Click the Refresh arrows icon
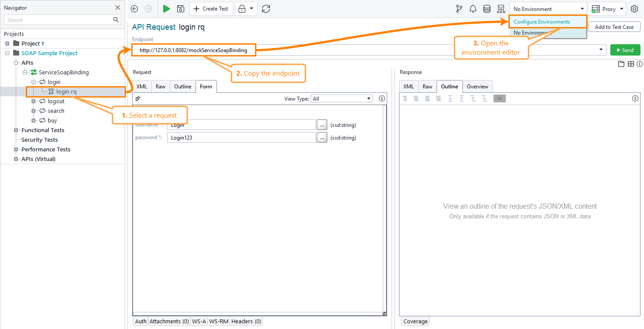 (266, 9)
